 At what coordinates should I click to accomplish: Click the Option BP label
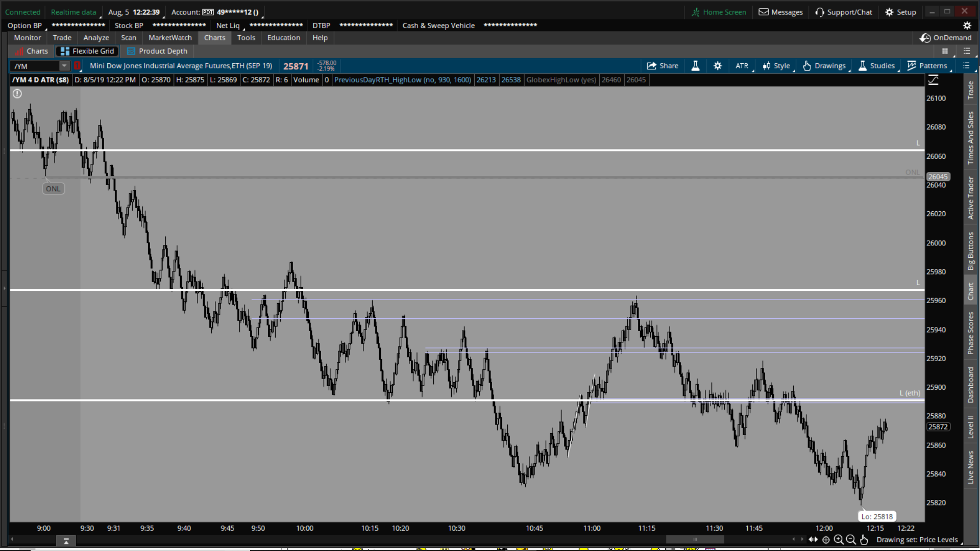tap(24, 26)
